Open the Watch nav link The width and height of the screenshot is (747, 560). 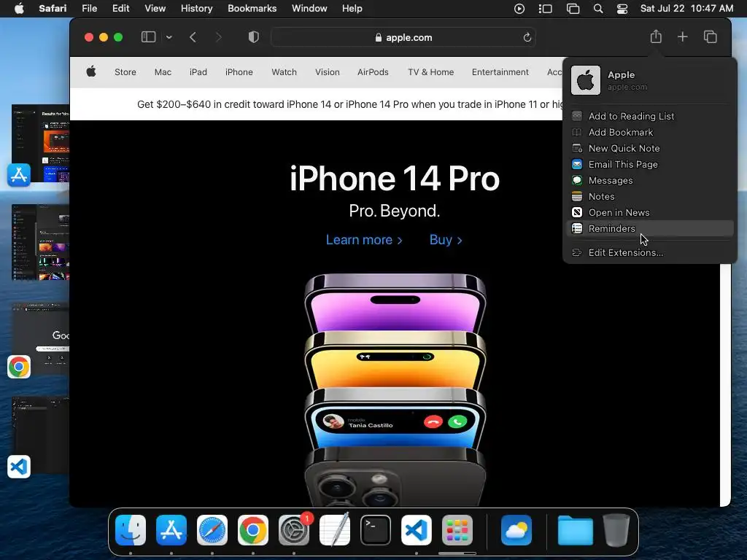[x=284, y=72]
